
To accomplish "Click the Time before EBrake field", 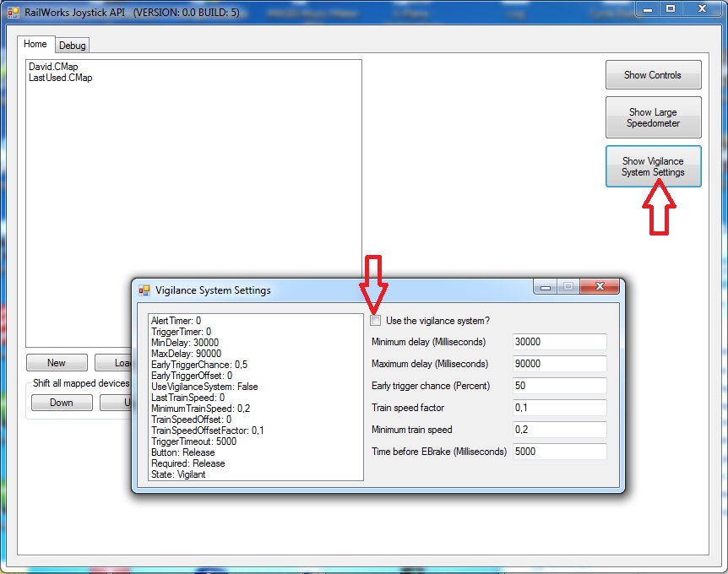I will (559, 452).
